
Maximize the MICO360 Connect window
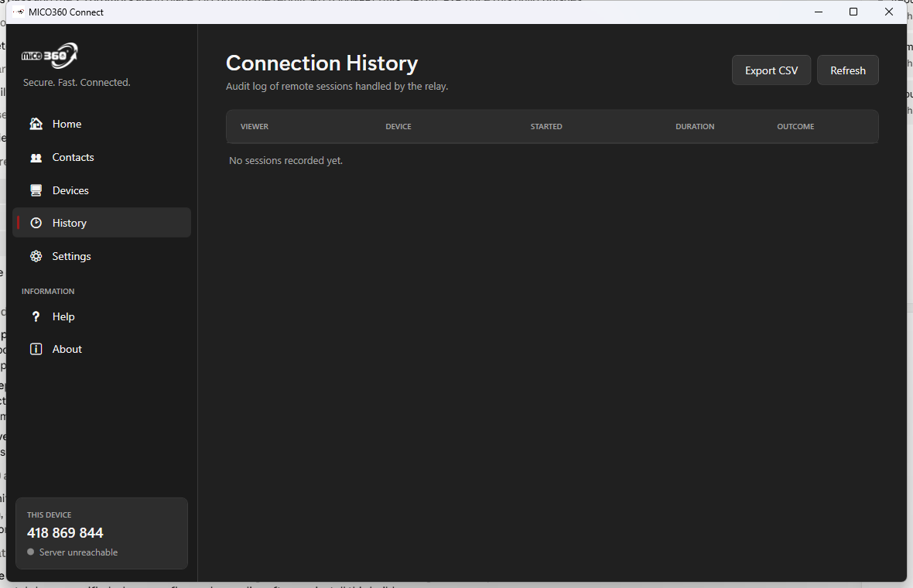(x=853, y=12)
